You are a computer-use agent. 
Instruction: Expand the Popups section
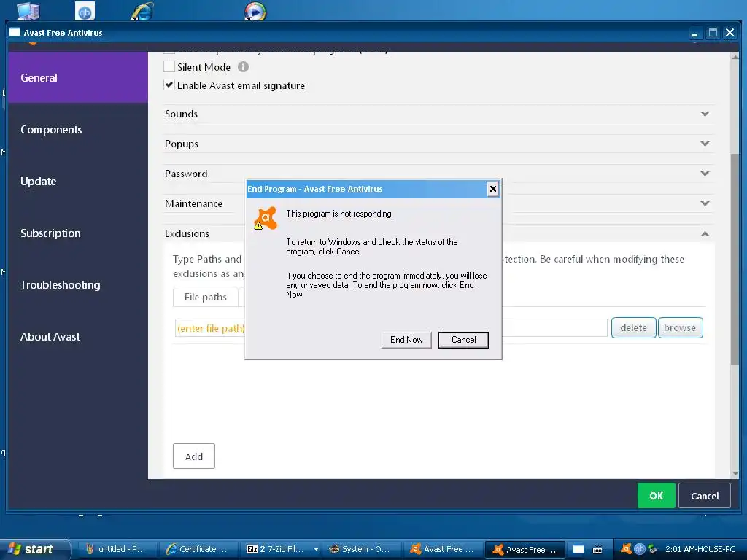click(438, 144)
